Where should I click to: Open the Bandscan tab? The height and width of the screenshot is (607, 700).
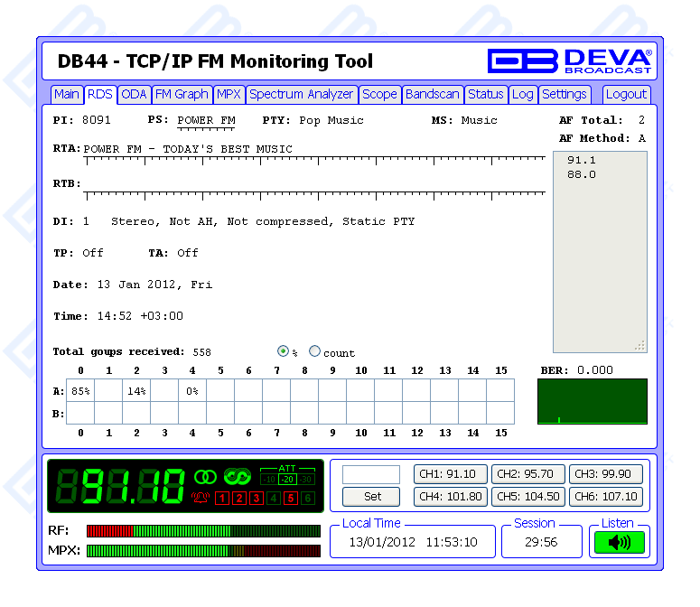(433, 94)
